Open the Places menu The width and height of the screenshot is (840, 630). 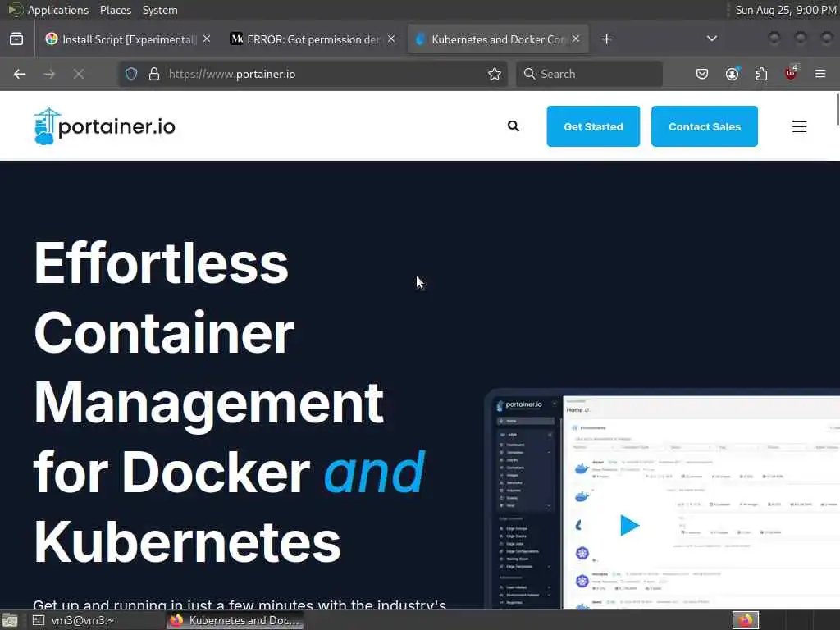[115, 10]
